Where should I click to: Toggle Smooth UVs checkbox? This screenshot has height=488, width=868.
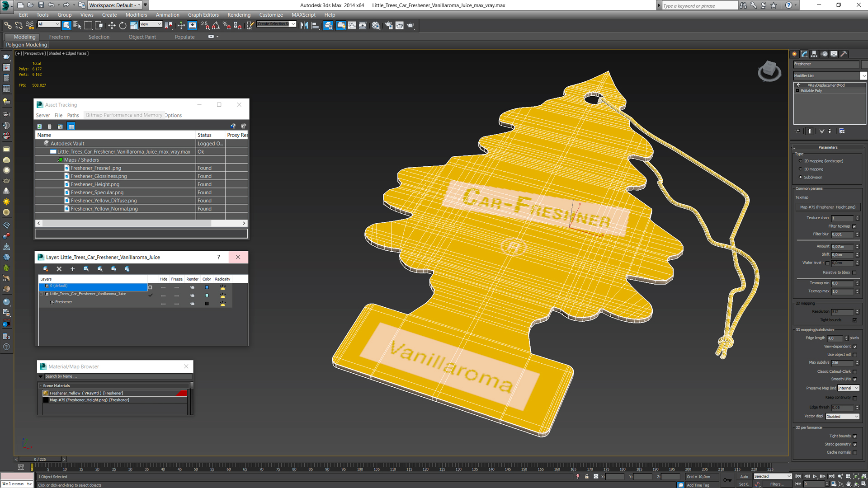(855, 379)
